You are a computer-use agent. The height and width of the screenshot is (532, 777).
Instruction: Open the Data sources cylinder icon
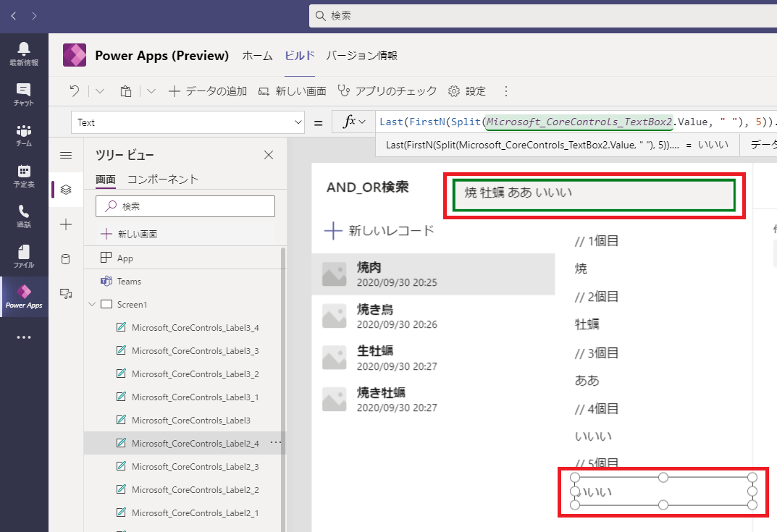(66, 258)
